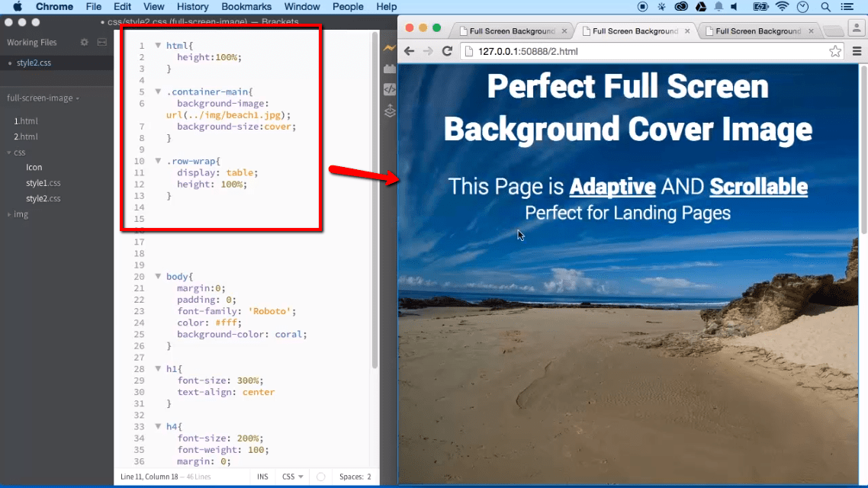Open the File menu

click(94, 7)
